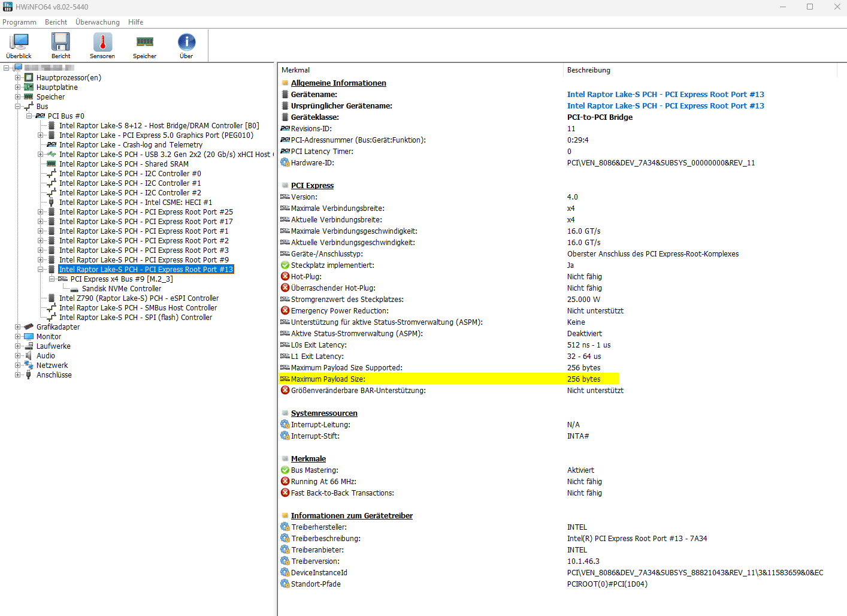The width and height of the screenshot is (847, 616).
Task: Open the Überblick summary toolbar icon
Action: coord(19,46)
